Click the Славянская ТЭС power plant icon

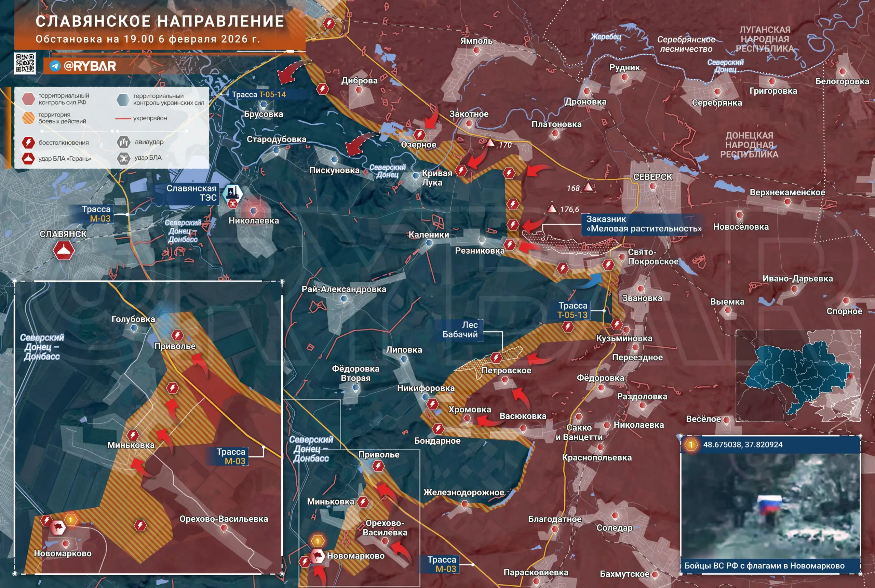tap(232, 193)
